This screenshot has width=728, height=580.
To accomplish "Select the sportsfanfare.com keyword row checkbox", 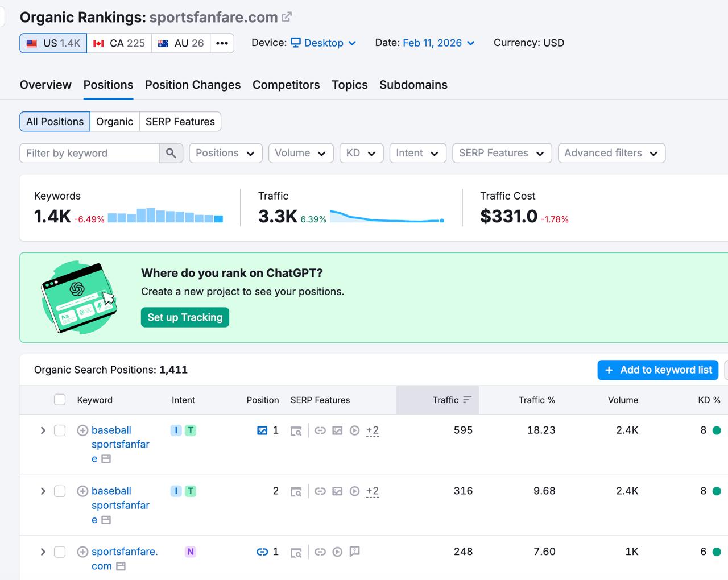I will [x=60, y=552].
